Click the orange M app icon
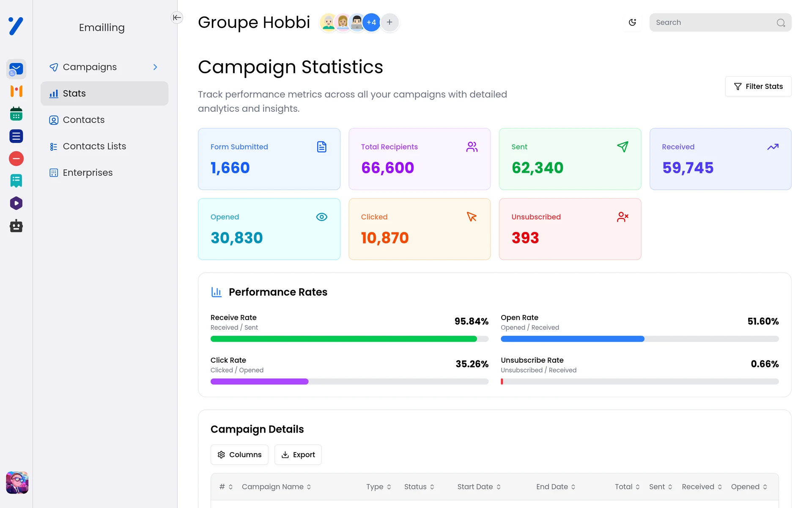 [16, 91]
